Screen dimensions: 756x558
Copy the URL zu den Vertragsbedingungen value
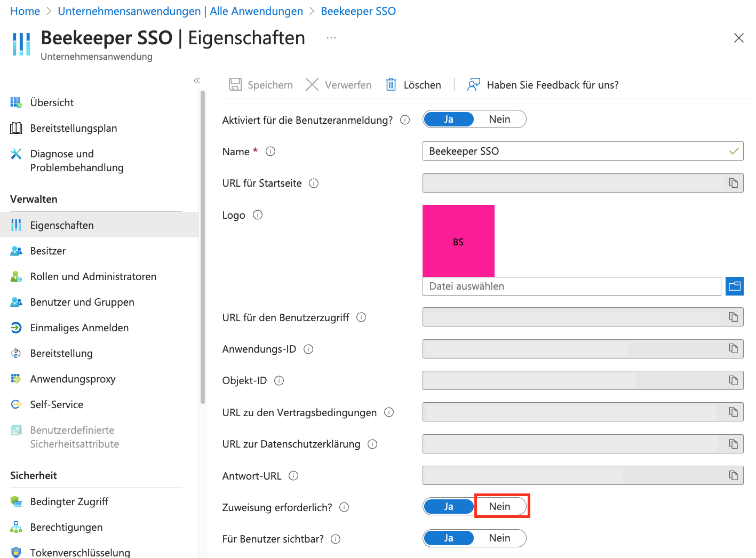tap(734, 412)
